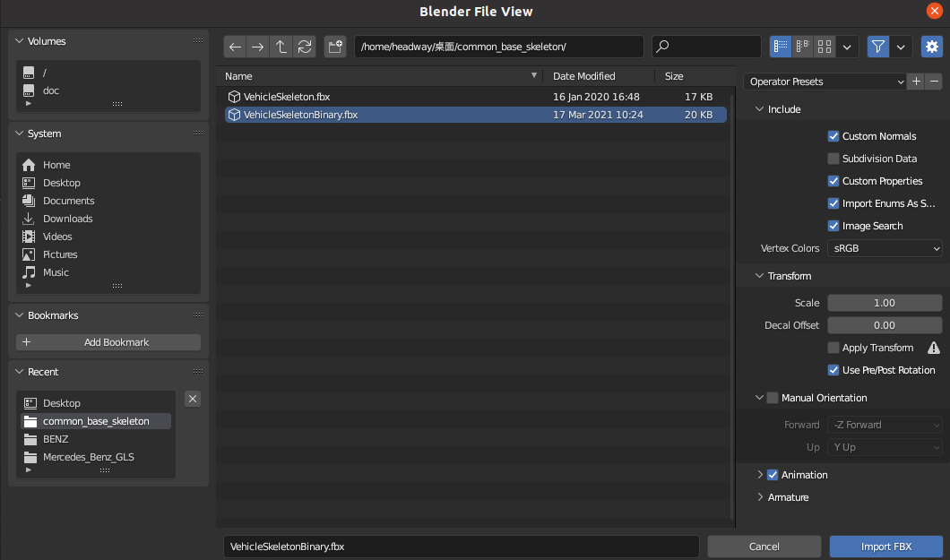Open Vertex Colors sRGB dropdown
The image size is (950, 560).
885,248
